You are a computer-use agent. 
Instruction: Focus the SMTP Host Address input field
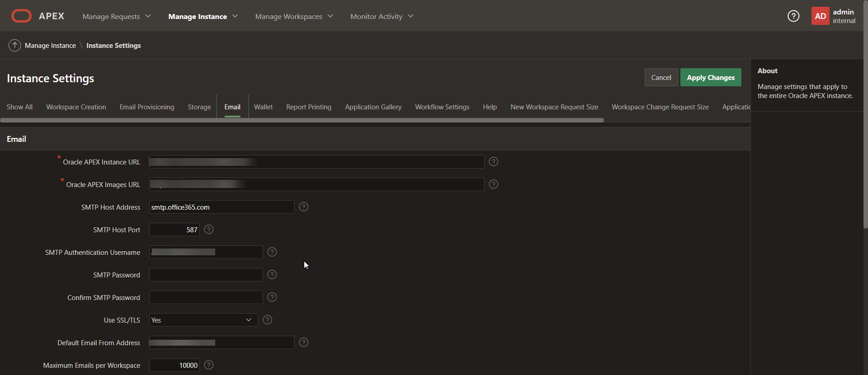(x=222, y=207)
